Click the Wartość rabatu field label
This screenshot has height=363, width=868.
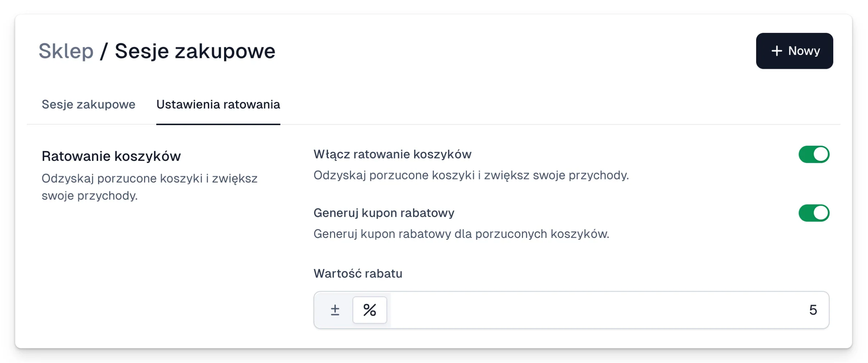[x=358, y=274]
